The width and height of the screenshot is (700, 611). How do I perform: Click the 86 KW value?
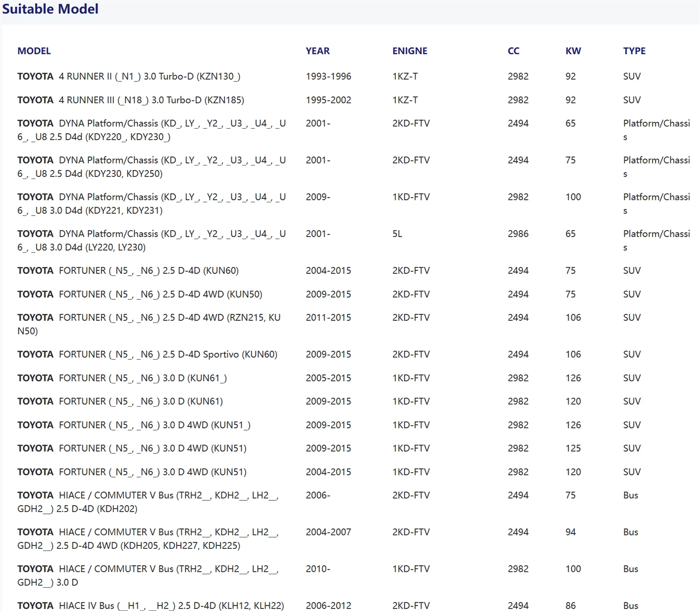pos(570,605)
